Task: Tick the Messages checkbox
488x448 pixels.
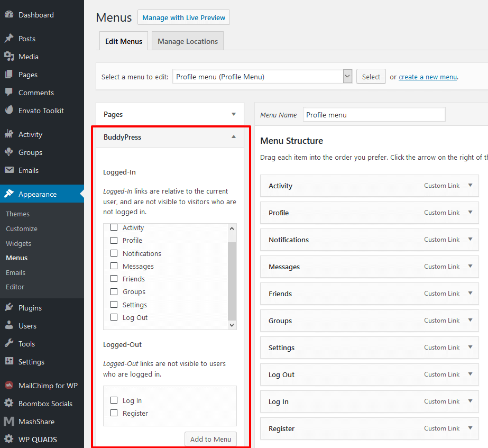Action: 114,266
